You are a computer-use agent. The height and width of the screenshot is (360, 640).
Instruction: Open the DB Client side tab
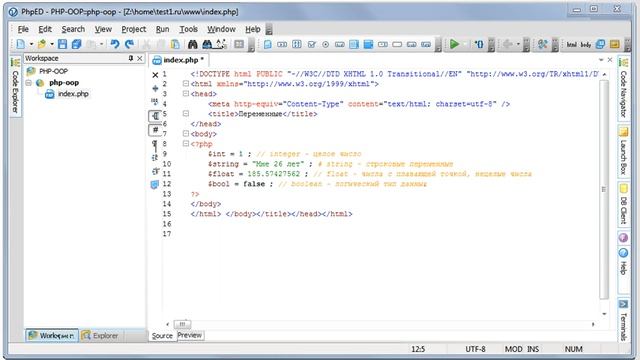623,204
